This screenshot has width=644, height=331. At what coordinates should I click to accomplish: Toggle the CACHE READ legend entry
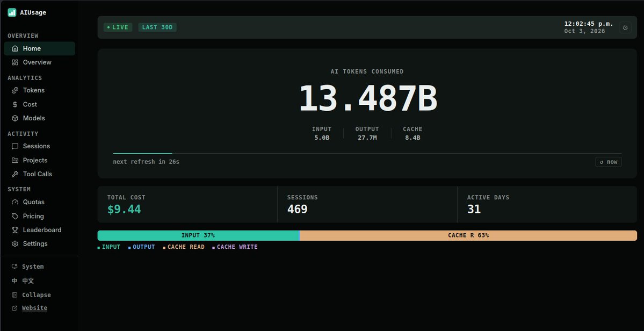click(x=184, y=247)
